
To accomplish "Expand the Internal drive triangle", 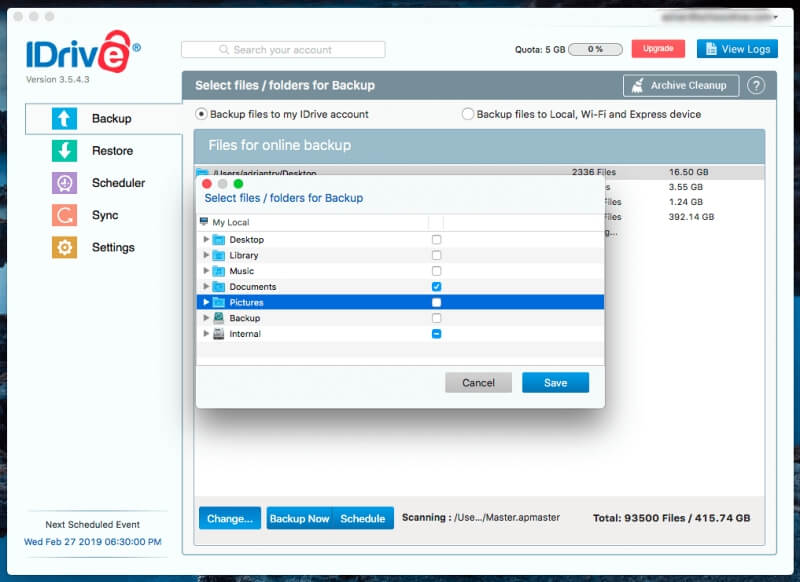I will 206,334.
